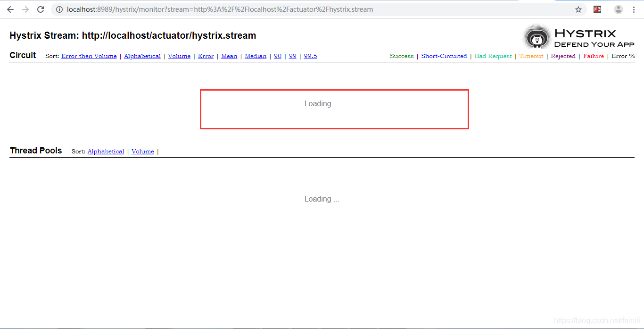Click the red Failure legend label
This screenshot has width=644, height=329.
pos(594,56)
